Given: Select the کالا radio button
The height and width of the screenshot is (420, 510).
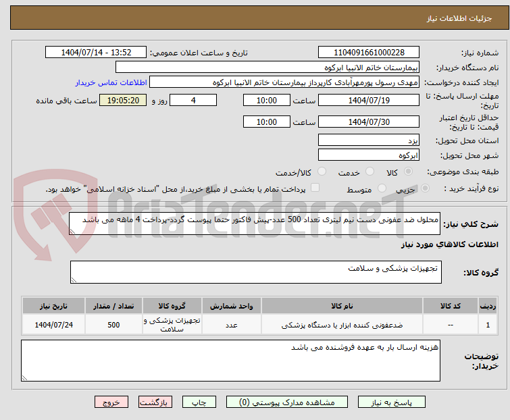Looking at the screenshot, I should [408, 172].
